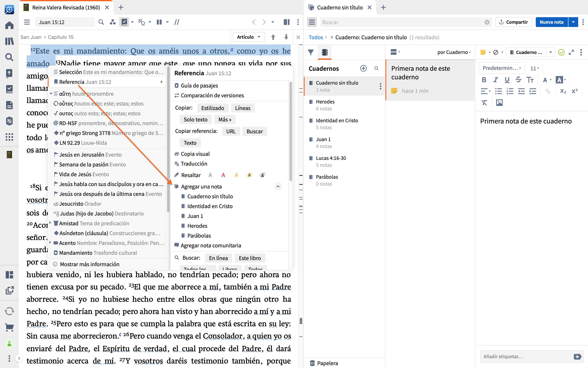Jump to previous article with up arrow
This screenshot has height=368, width=588.
[273, 37]
